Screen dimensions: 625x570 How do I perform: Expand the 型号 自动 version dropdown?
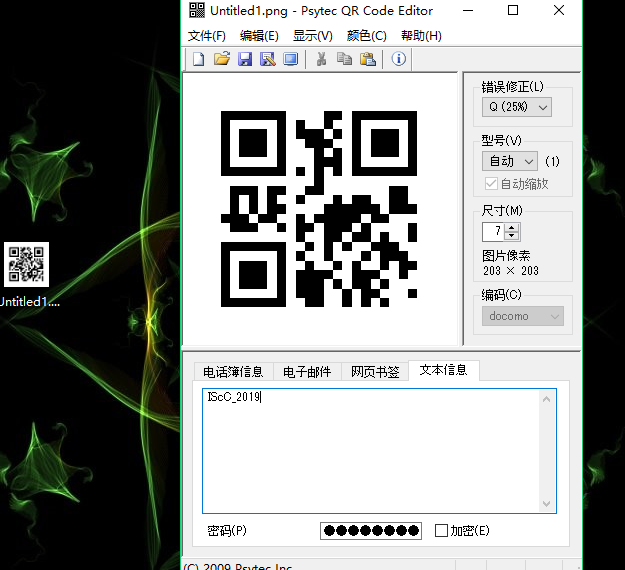pyautogui.click(x=510, y=161)
